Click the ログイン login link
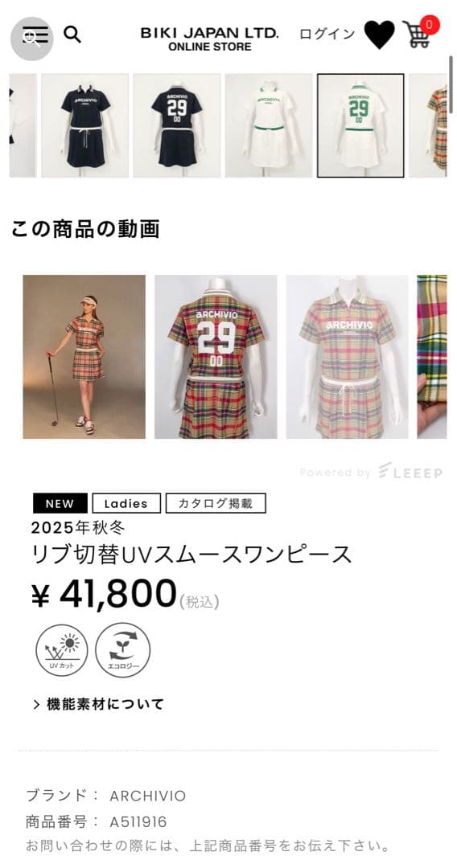 click(327, 34)
